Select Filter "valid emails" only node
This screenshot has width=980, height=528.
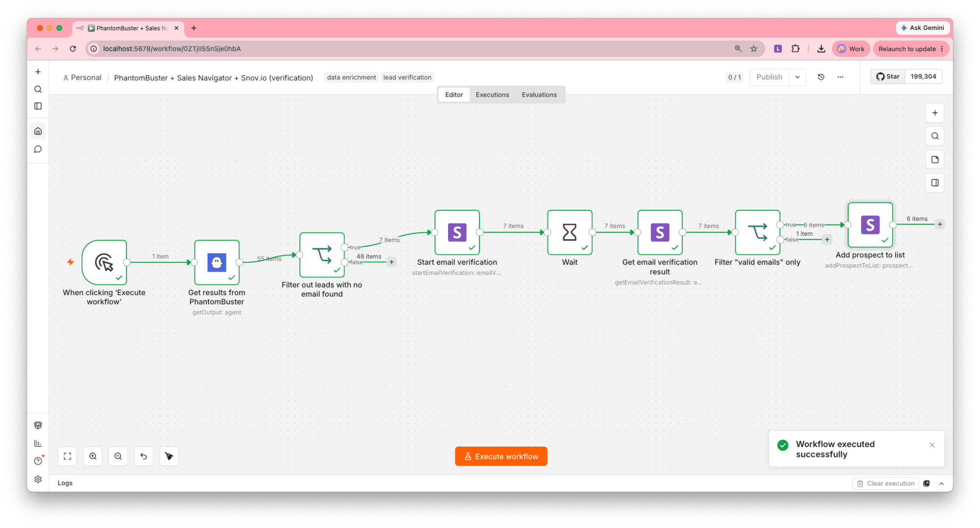757,232
